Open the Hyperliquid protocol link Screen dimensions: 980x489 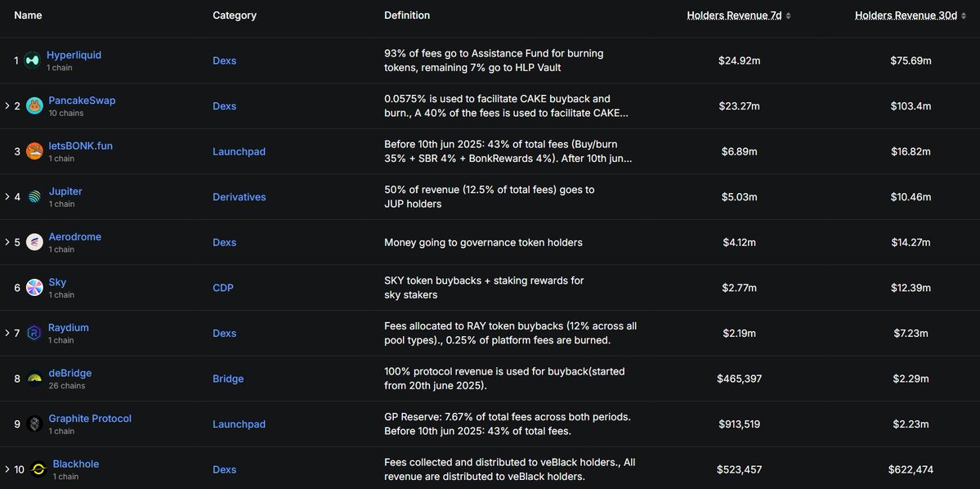pyautogui.click(x=74, y=55)
